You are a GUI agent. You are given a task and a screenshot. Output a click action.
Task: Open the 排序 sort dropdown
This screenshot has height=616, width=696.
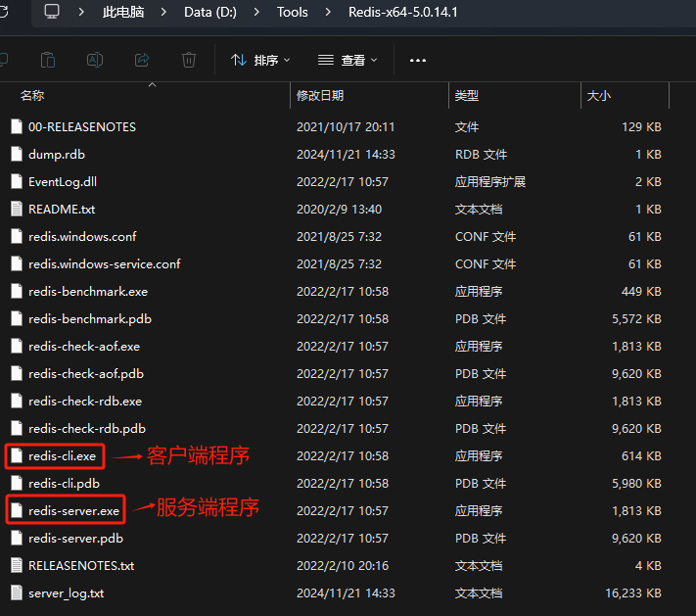point(260,60)
